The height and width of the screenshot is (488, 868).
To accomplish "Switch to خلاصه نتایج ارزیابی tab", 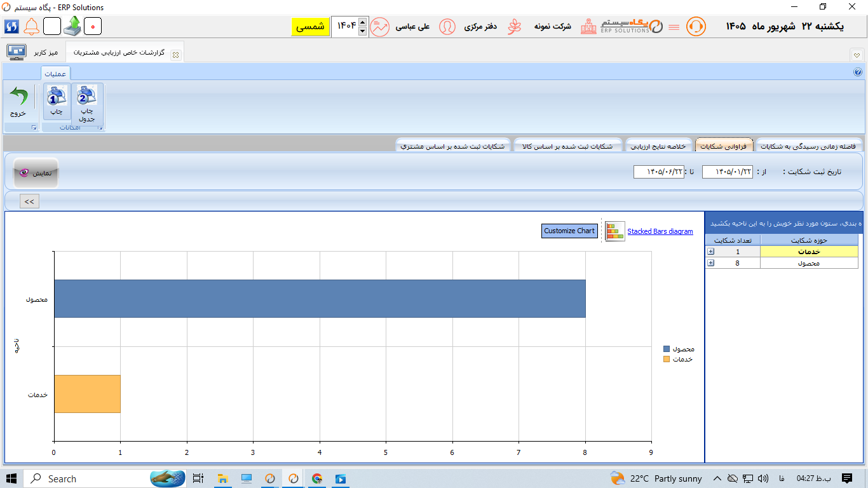I will 658,146.
